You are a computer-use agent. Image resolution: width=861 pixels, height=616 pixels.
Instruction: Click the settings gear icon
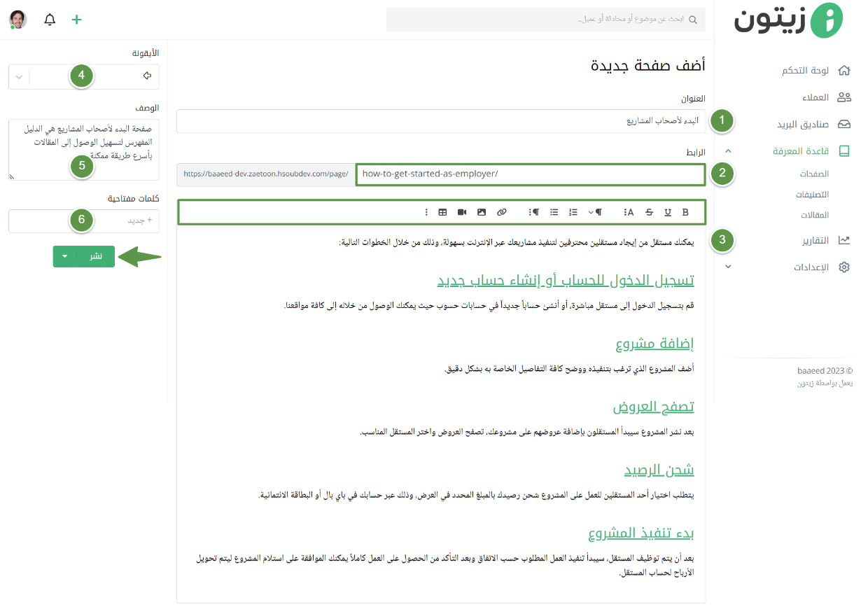(x=844, y=267)
